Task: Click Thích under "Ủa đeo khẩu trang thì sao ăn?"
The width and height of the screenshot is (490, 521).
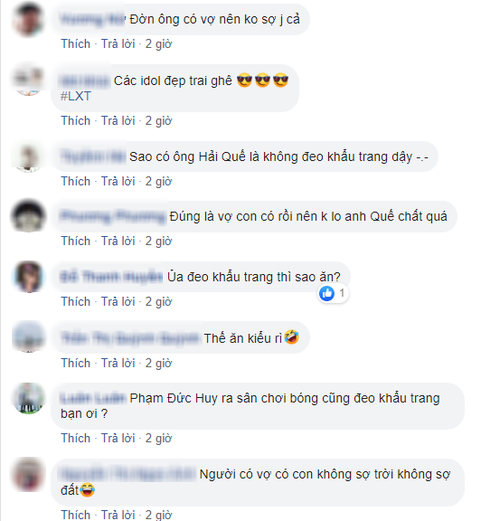Action: 76,302
